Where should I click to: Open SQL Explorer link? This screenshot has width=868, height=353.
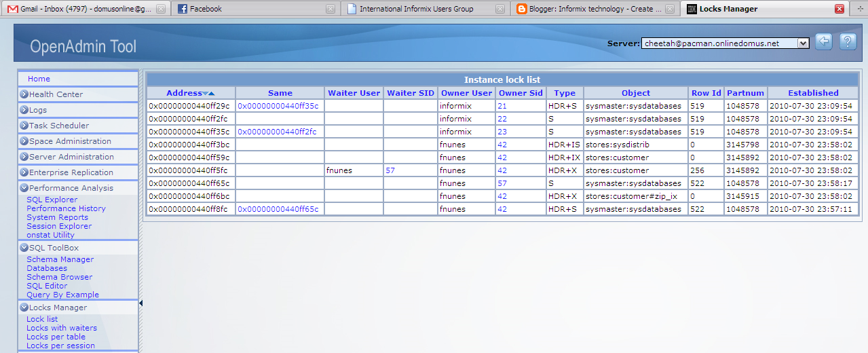coord(52,200)
